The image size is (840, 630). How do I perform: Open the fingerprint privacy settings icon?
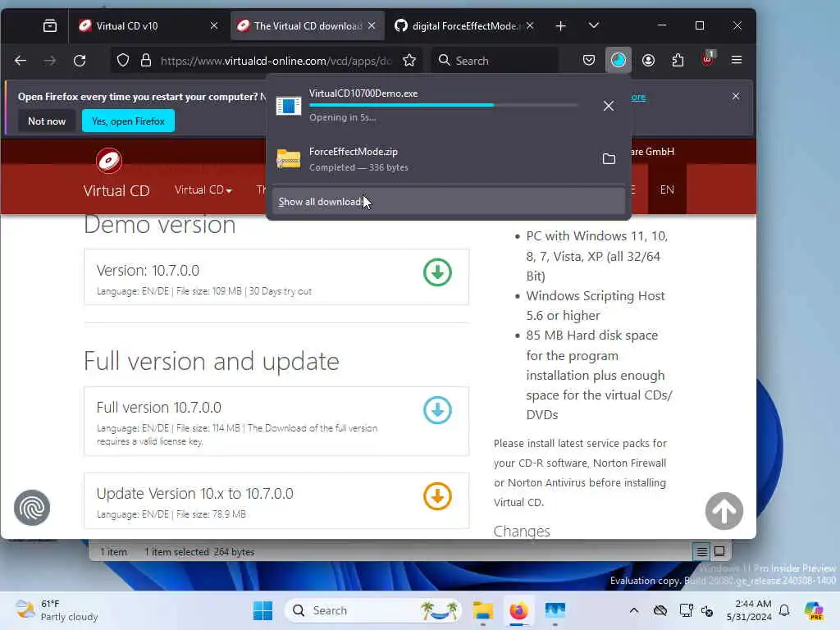point(32,508)
